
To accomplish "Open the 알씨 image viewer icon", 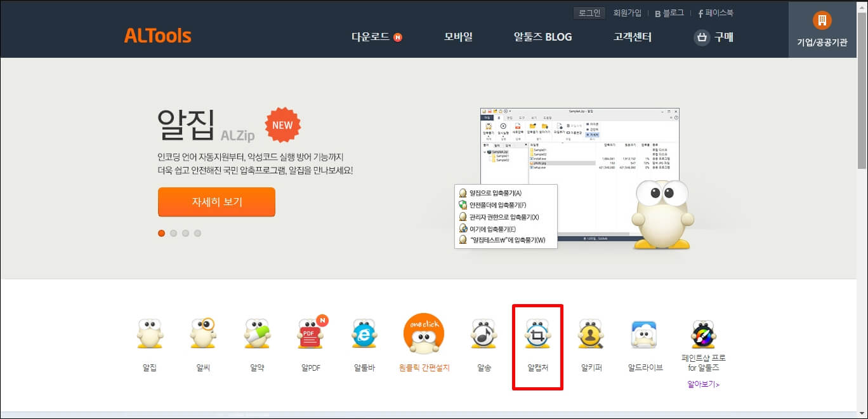I will click(x=203, y=334).
